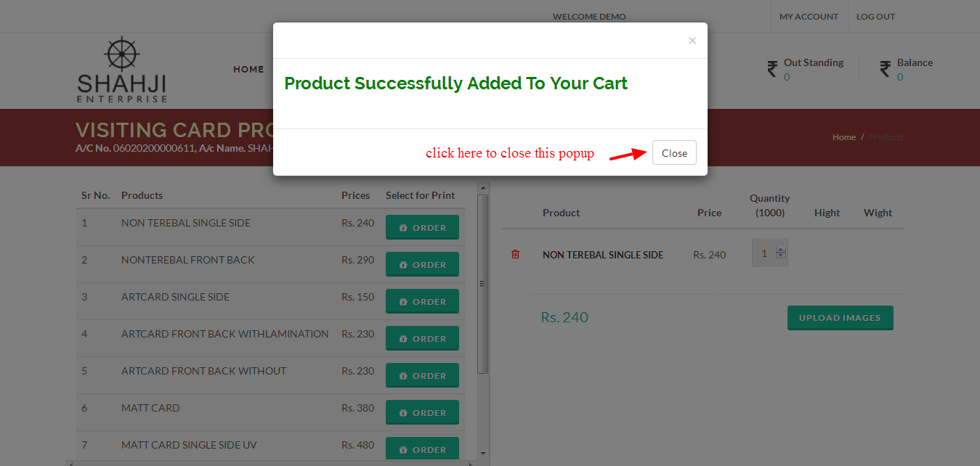Click Upload Images button

coord(840,318)
